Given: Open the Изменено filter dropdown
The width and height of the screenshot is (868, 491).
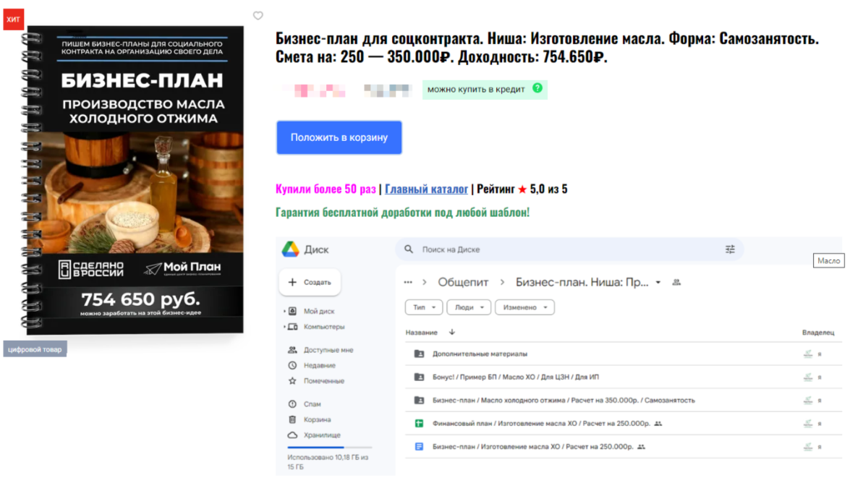Looking at the screenshot, I should tap(524, 307).
